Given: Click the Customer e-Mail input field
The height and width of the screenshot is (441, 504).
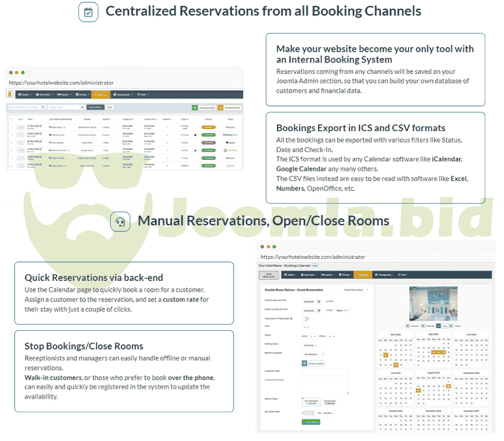Looking at the screenshot, I should coord(325,372).
